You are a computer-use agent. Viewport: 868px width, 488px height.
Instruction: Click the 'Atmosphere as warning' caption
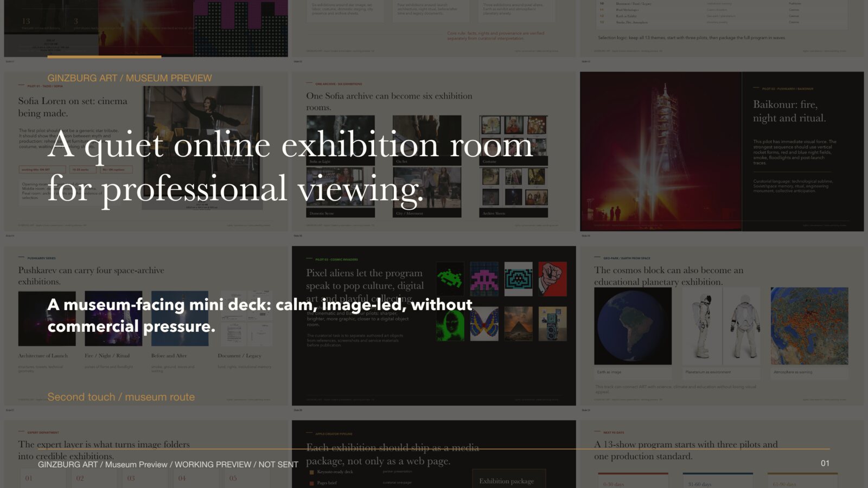(793, 372)
